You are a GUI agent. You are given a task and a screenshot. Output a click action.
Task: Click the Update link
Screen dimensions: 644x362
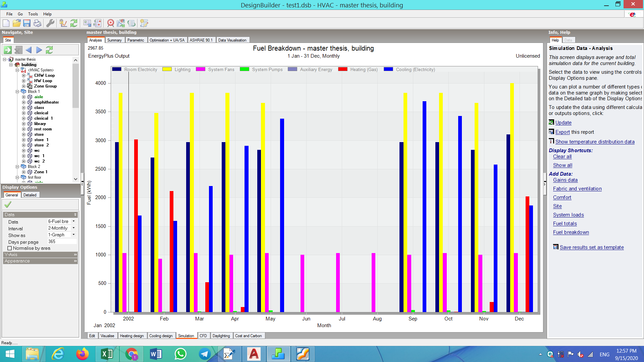[x=563, y=123]
